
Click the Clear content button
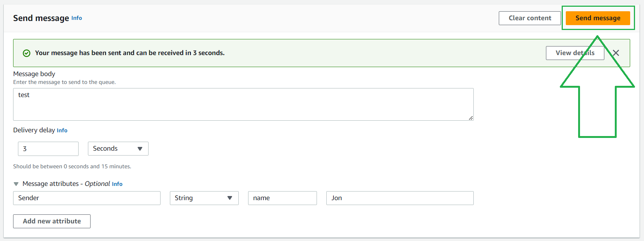pyautogui.click(x=529, y=18)
